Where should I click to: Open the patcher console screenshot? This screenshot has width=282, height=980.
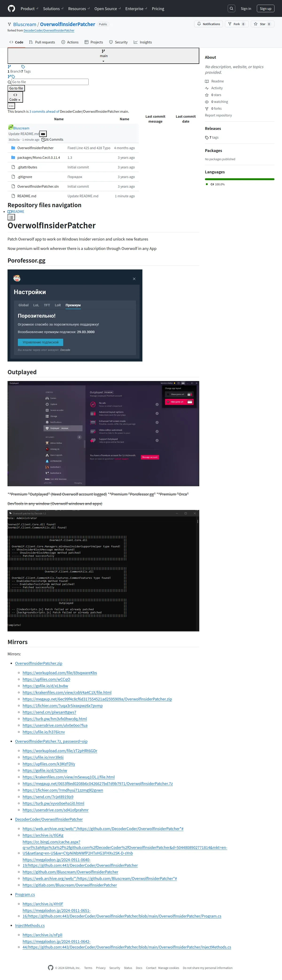click(103, 571)
